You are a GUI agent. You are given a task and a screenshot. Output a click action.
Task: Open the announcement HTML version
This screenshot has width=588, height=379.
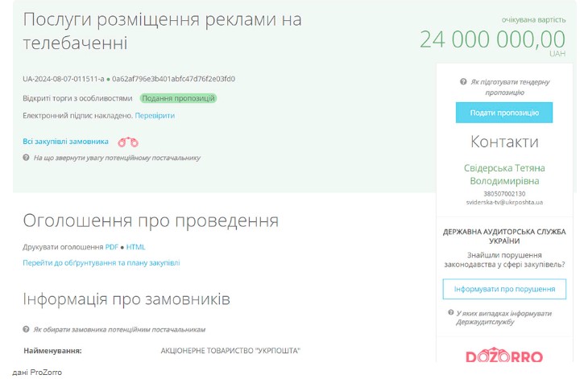coord(136,247)
